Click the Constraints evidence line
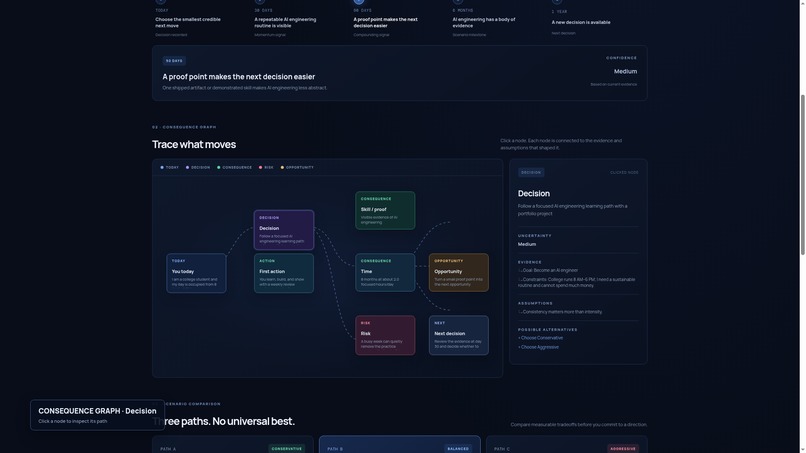 click(x=577, y=282)
